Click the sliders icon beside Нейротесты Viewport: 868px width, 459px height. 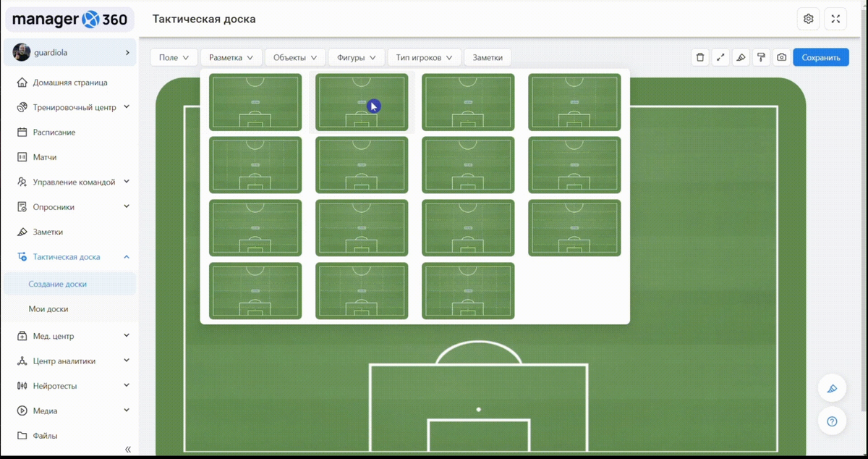click(22, 386)
